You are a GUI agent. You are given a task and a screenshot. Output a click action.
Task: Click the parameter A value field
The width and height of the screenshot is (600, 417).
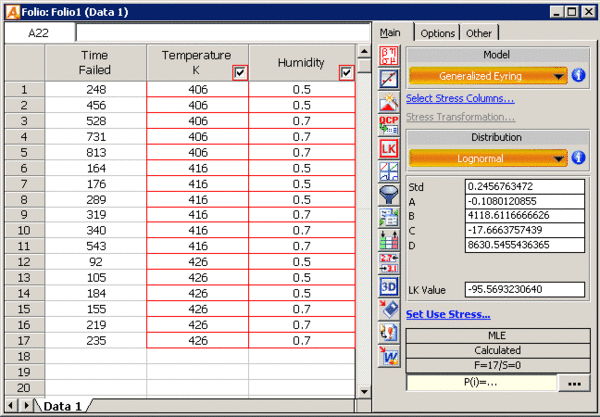(524, 201)
